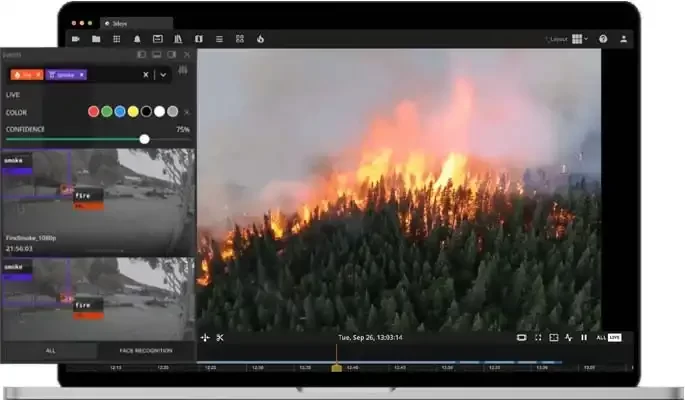The image size is (685, 400).
Task: Close the events side panel
Action: coord(187,55)
